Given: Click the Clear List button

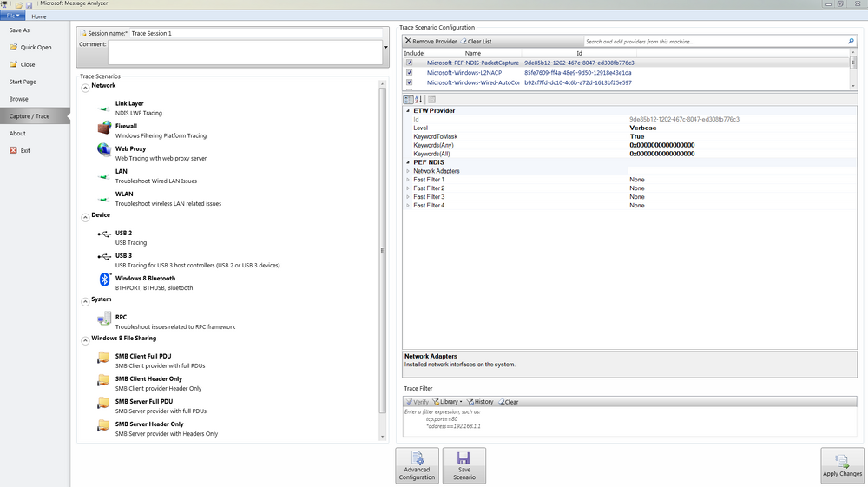Looking at the screenshot, I should [x=476, y=41].
